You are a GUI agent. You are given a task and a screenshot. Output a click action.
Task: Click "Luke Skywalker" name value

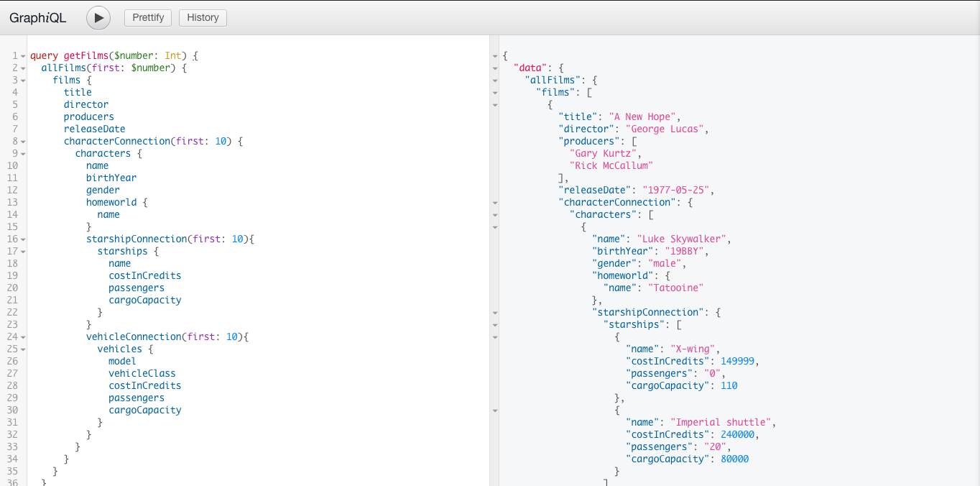coord(682,239)
